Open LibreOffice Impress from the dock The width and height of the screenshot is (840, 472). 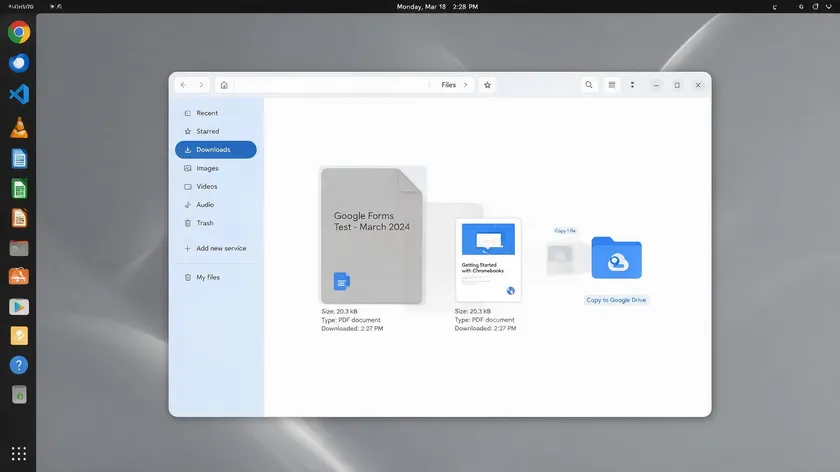[x=19, y=218]
